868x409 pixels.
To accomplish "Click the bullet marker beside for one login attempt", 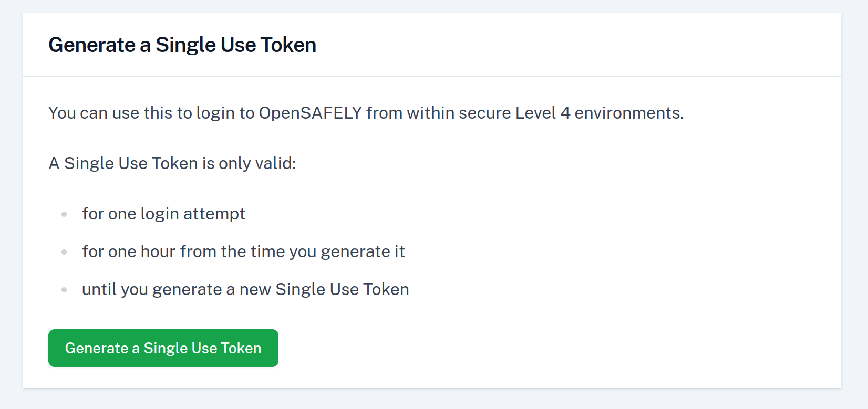I will [64, 213].
